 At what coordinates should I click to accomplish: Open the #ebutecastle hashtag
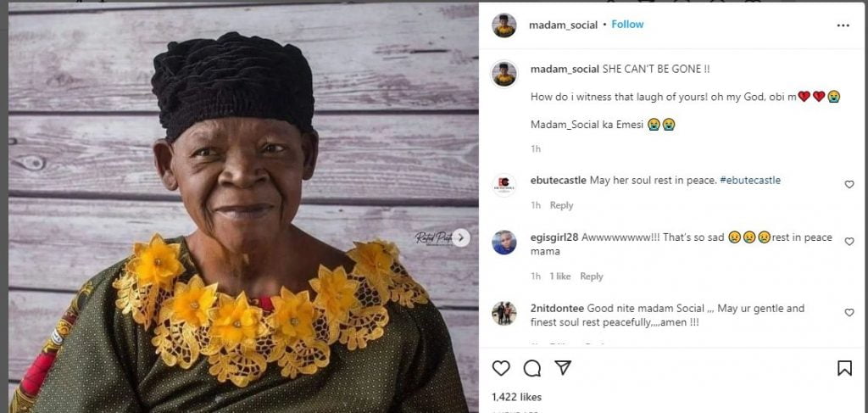click(750, 181)
